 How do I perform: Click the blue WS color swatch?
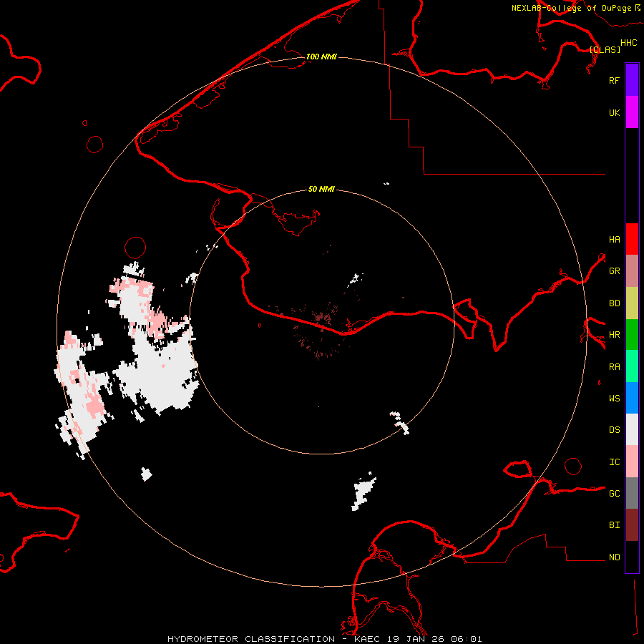[x=632, y=398]
